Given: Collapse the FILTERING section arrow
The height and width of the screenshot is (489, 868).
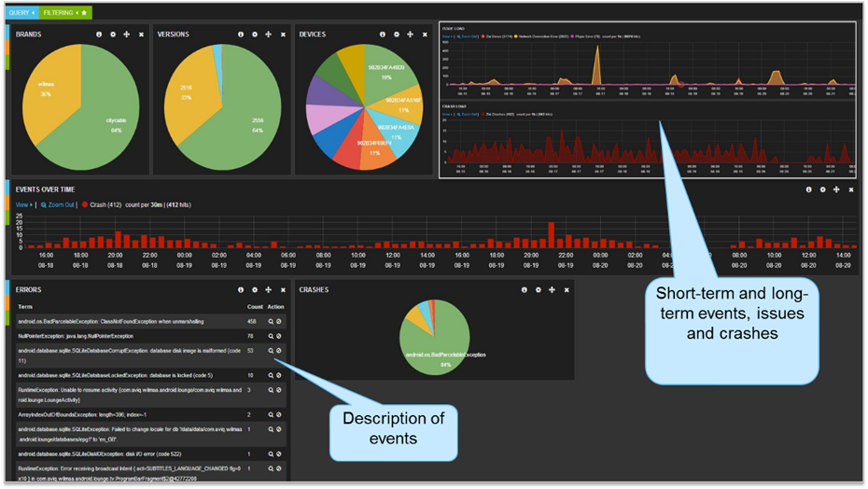Looking at the screenshot, I should click(x=77, y=13).
